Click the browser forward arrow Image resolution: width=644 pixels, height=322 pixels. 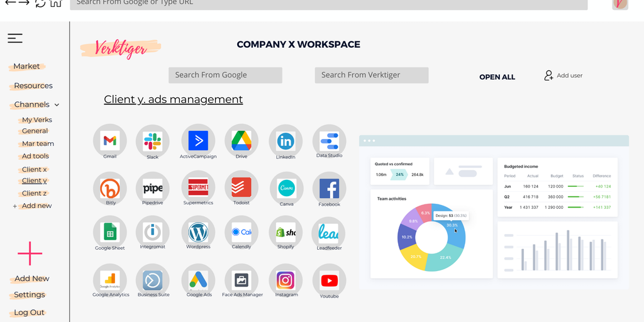pos(24,3)
